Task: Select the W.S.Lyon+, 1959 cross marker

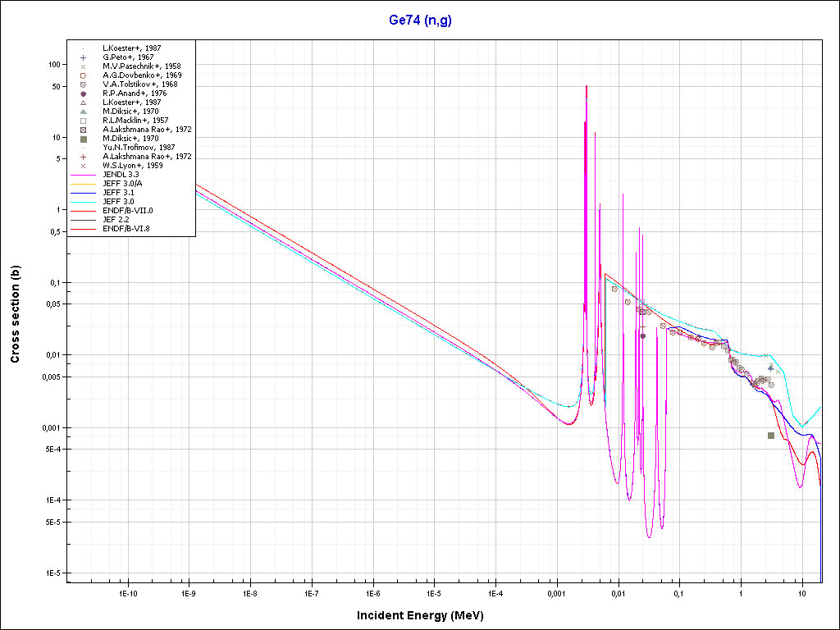Action: click(x=84, y=166)
